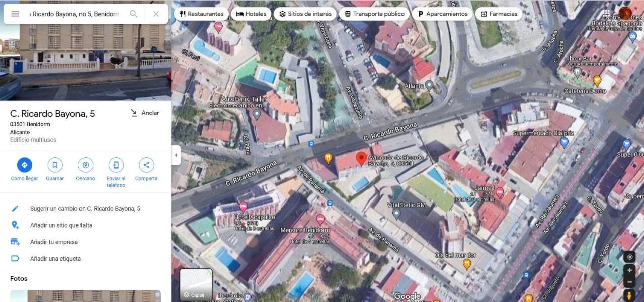Select the Transporte público chip
This screenshot has height=302, width=644.
point(374,14)
